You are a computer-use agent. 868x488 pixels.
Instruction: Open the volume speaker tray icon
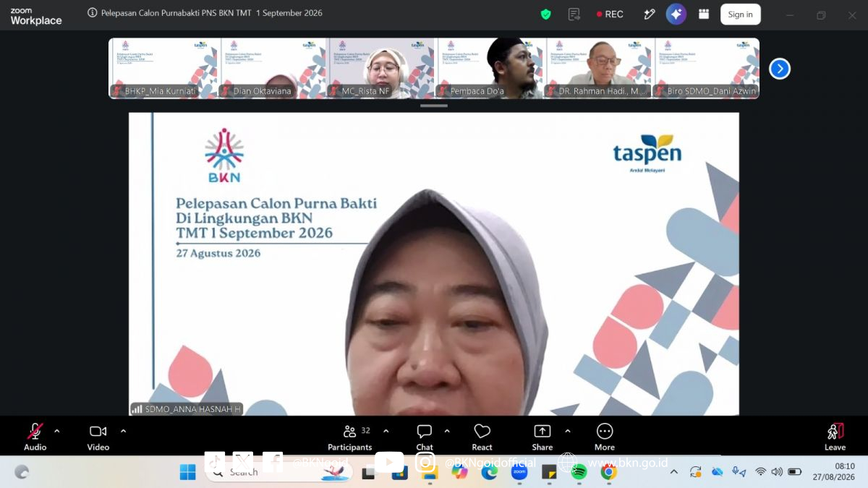tap(777, 471)
